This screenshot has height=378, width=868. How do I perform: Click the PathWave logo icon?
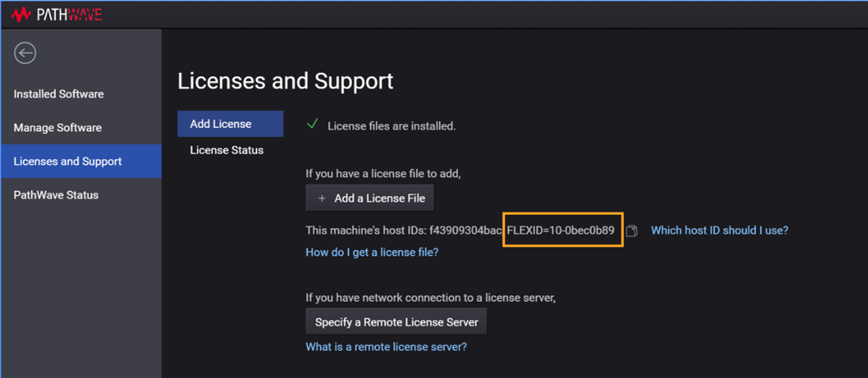[x=21, y=14]
